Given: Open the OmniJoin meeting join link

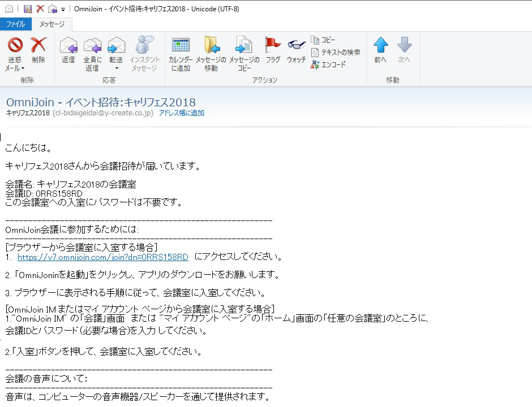Looking at the screenshot, I should (102, 257).
